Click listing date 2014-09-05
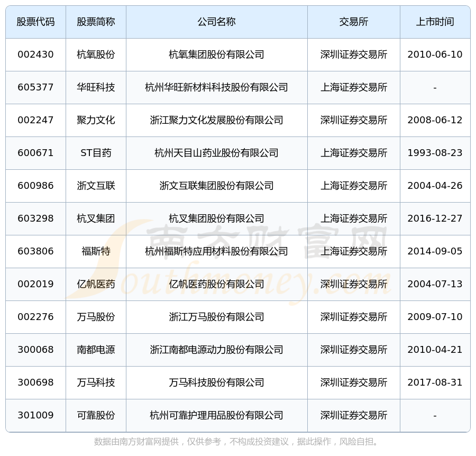Image resolution: width=476 pixels, height=456 pixels. click(435, 251)
